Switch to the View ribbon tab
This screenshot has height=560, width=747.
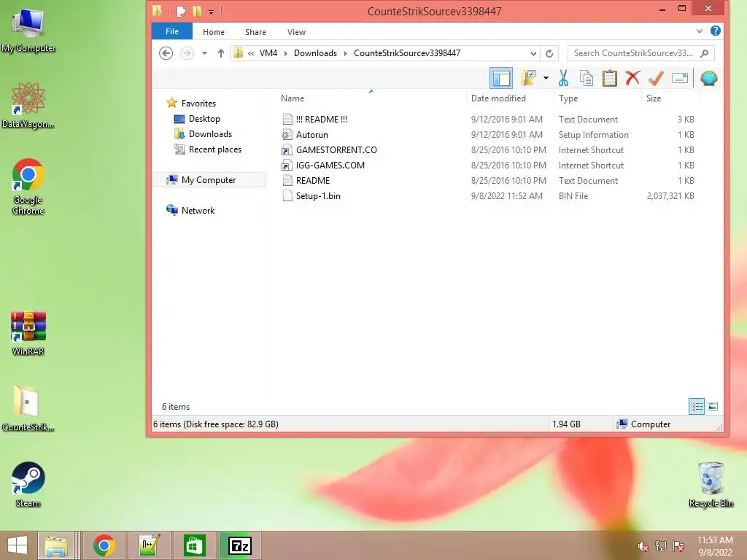point(296,32)
